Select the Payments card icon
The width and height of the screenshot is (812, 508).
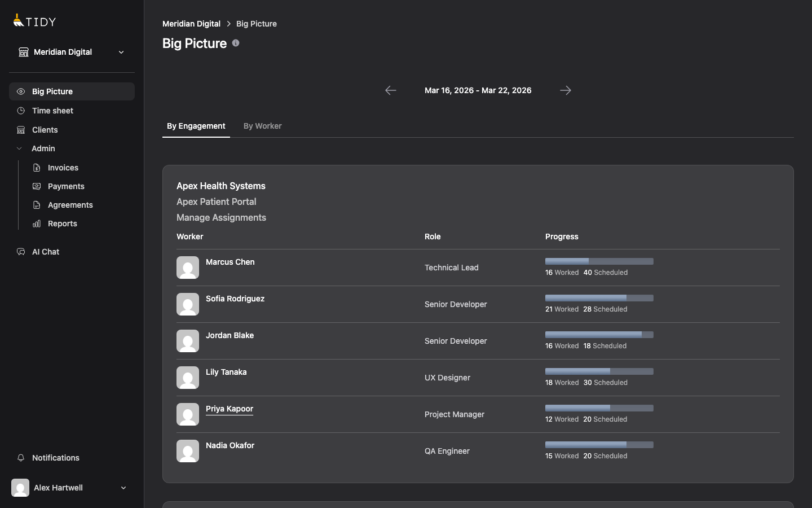coord(36,186)
